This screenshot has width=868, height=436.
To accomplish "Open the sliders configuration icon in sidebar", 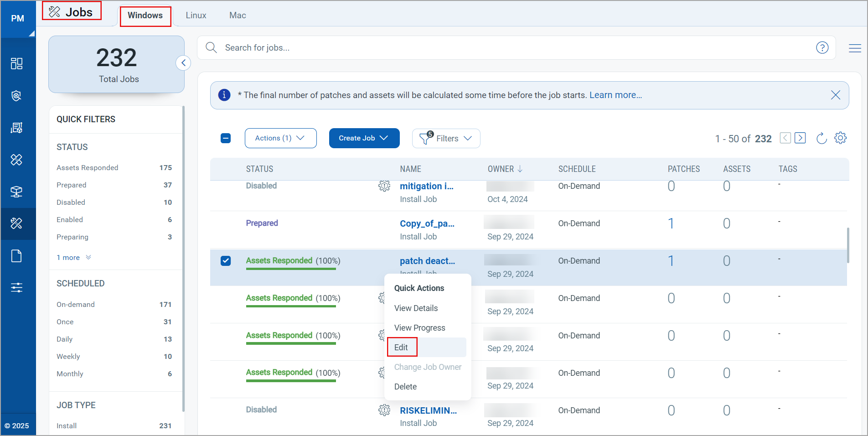I will 17,287.
